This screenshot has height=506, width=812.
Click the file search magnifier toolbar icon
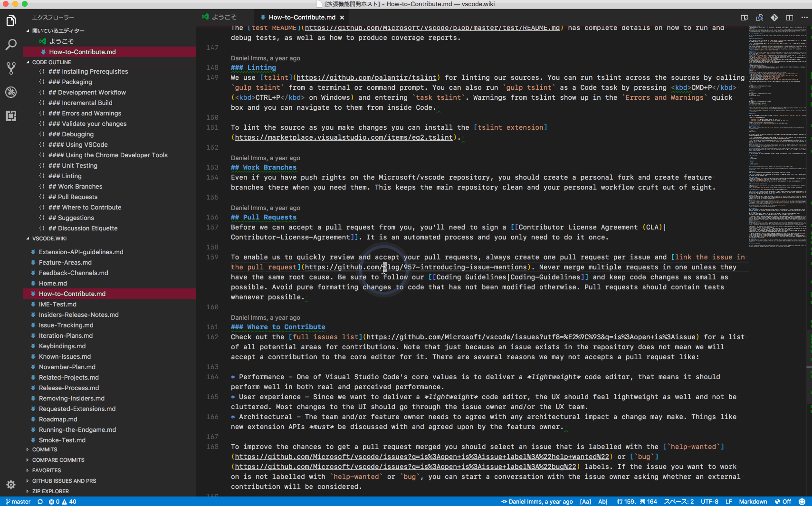(x=760, y=18)
